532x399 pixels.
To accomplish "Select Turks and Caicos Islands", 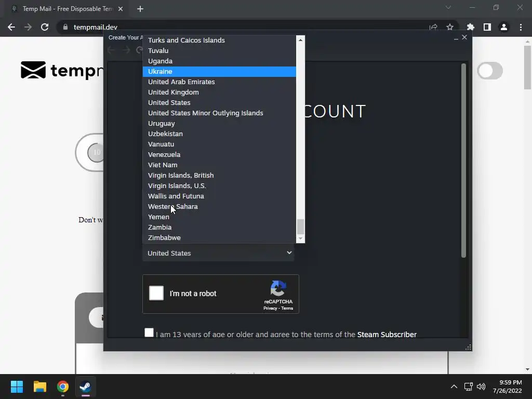I will 219,40.
